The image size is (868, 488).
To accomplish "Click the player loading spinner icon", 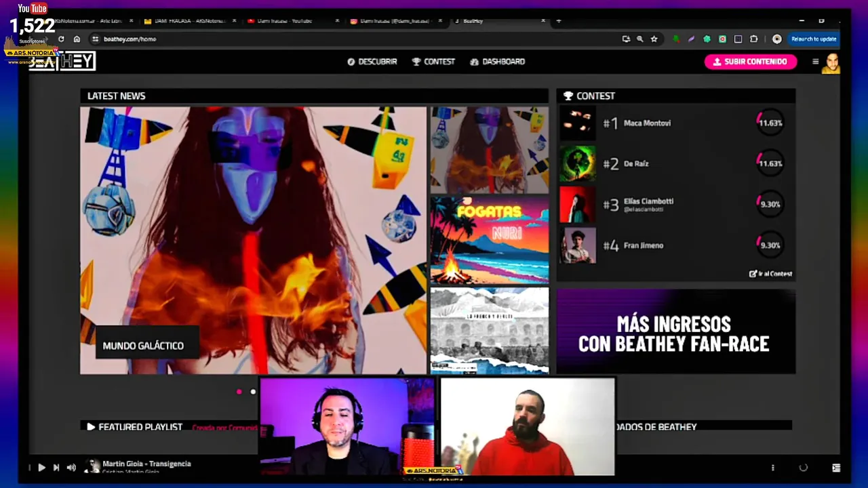I will point(804,468).
